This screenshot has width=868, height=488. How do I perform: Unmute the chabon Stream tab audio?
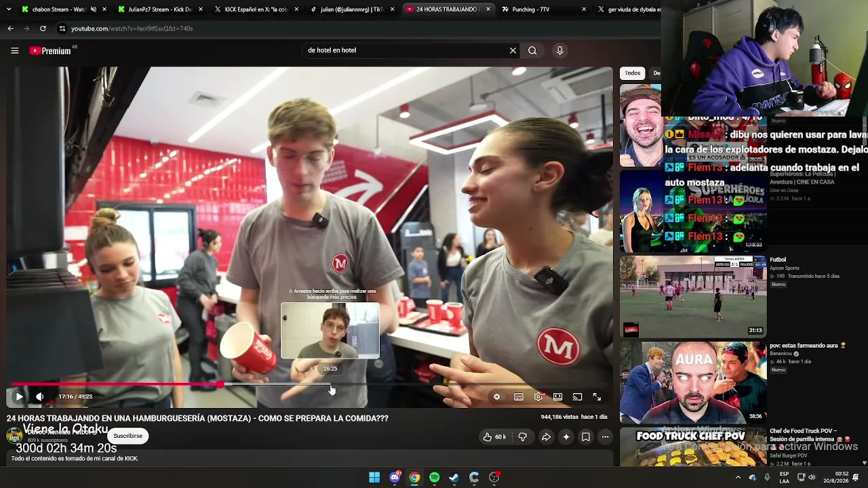[x=93, y=9]
